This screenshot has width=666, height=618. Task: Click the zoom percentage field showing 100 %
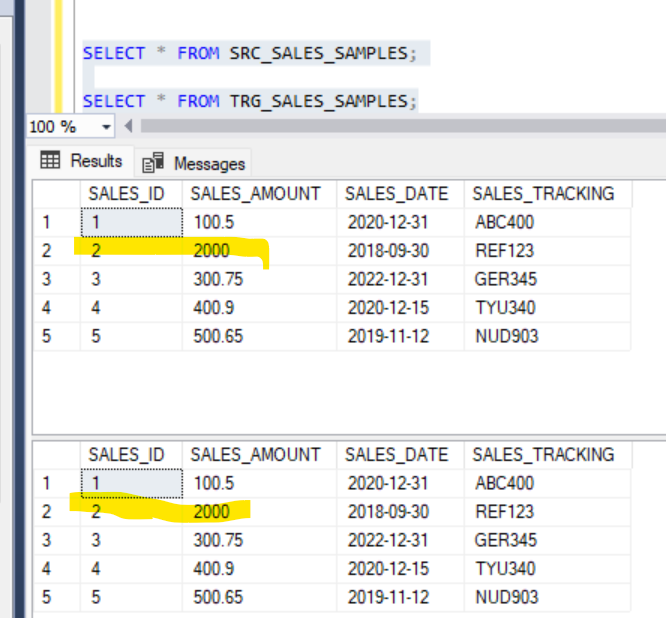click(54, 127)
